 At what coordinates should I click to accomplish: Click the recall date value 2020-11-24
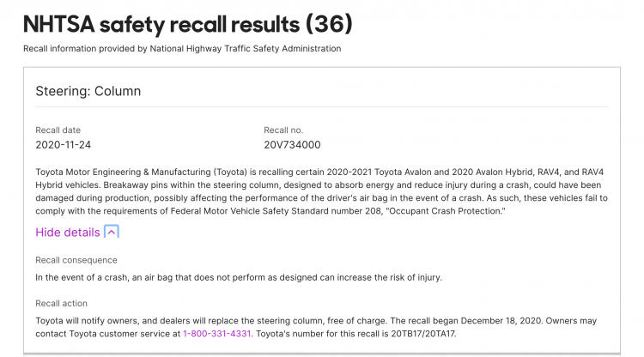[64, 145]
